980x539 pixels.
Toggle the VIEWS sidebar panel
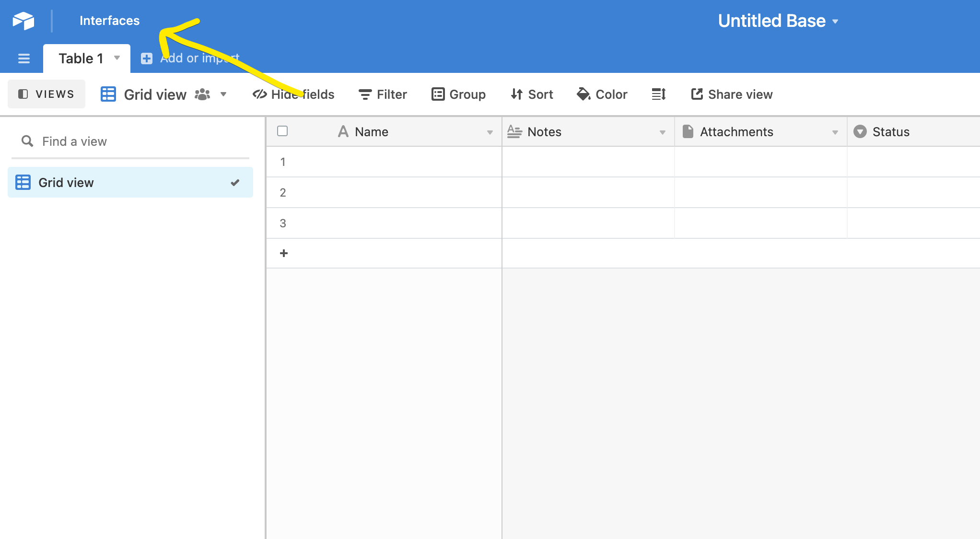click(47, 94)
